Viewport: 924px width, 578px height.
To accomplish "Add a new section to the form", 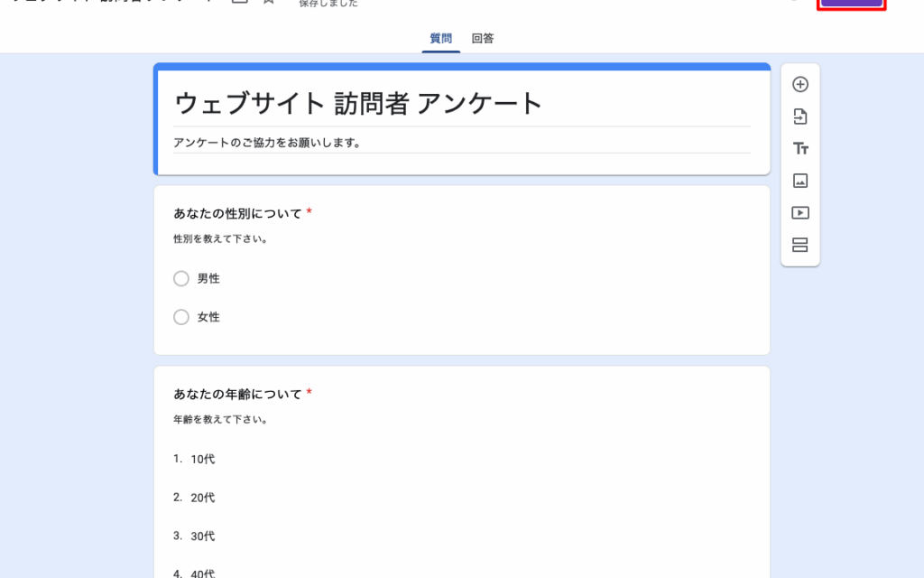I will 799,246.
